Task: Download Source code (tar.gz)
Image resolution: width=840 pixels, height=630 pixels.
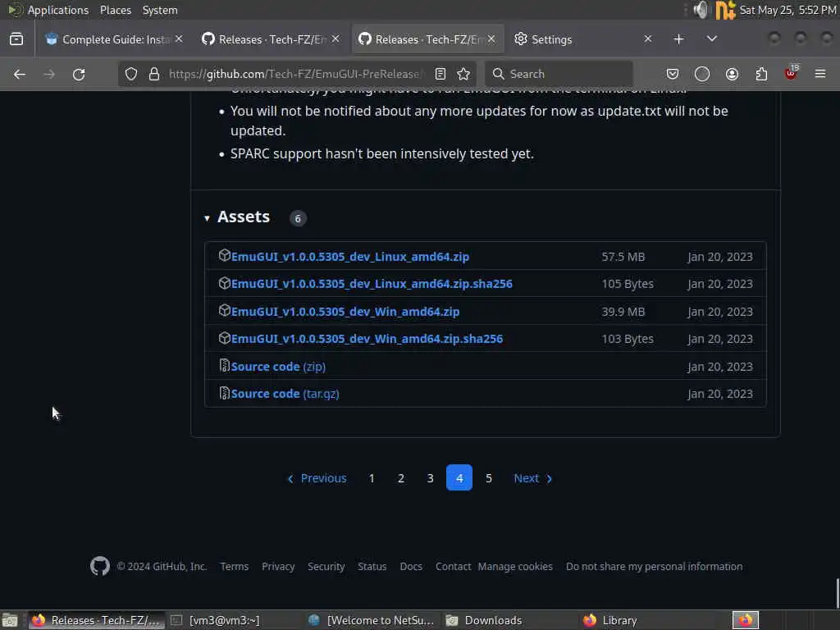Action: pyautogui.click(x=285, y=394)
